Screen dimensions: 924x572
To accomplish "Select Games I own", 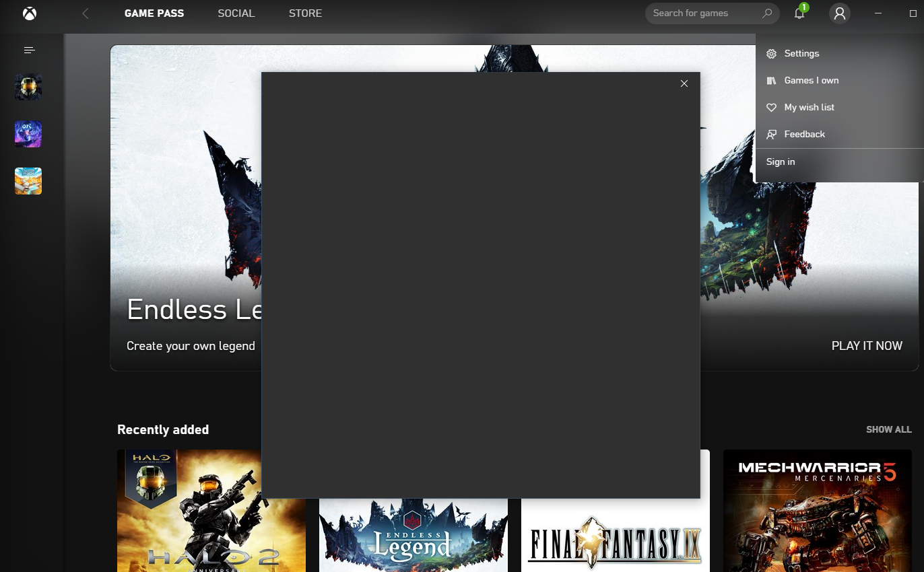I will pos(811,80).
